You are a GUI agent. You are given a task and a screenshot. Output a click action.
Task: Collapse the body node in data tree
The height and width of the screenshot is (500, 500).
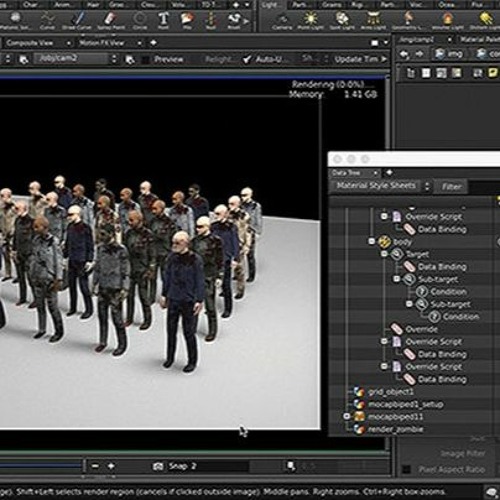(x=372, y=241)
